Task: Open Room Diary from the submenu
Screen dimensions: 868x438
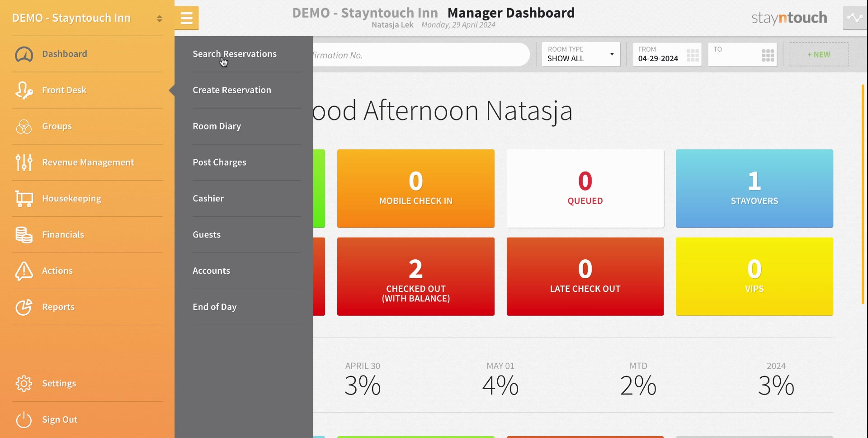Action: point(217,126)
